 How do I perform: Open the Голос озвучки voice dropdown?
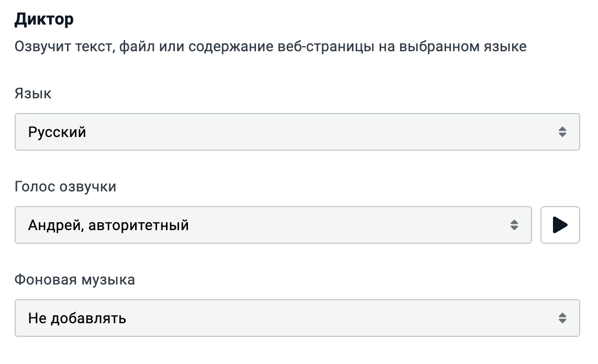pos(273,225)
